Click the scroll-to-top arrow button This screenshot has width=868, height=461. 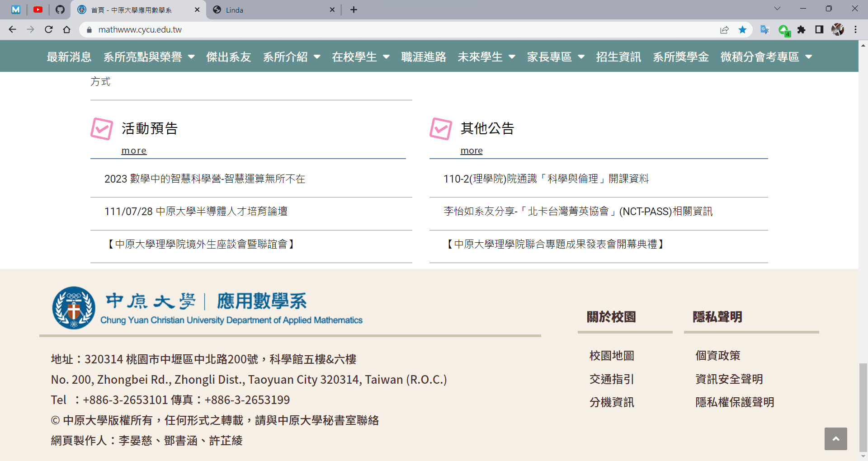[835, 438]
